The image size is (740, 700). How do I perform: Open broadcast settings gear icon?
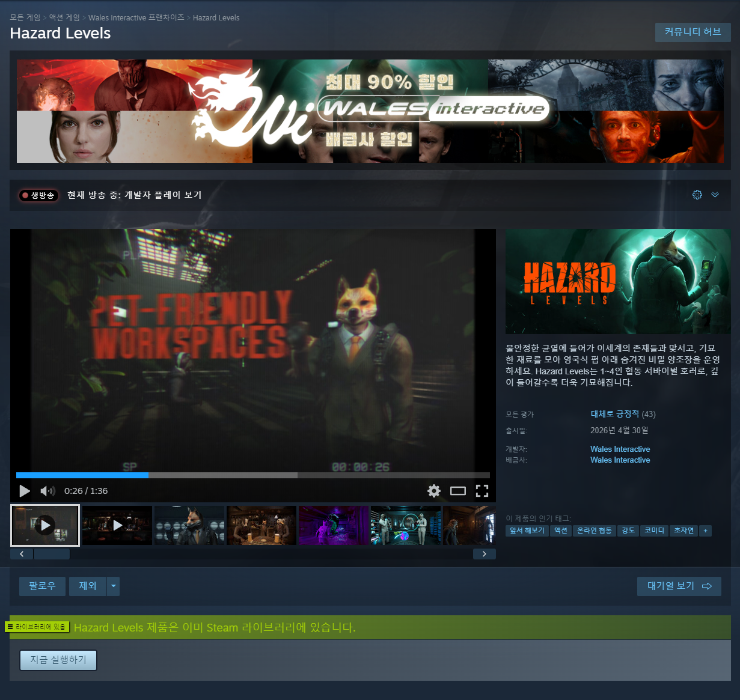pyautogui.click(x=697, y=195)
